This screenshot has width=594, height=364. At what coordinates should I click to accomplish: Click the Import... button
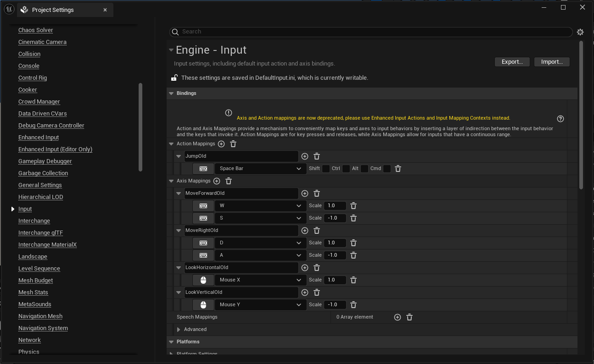tap(552, 62)
